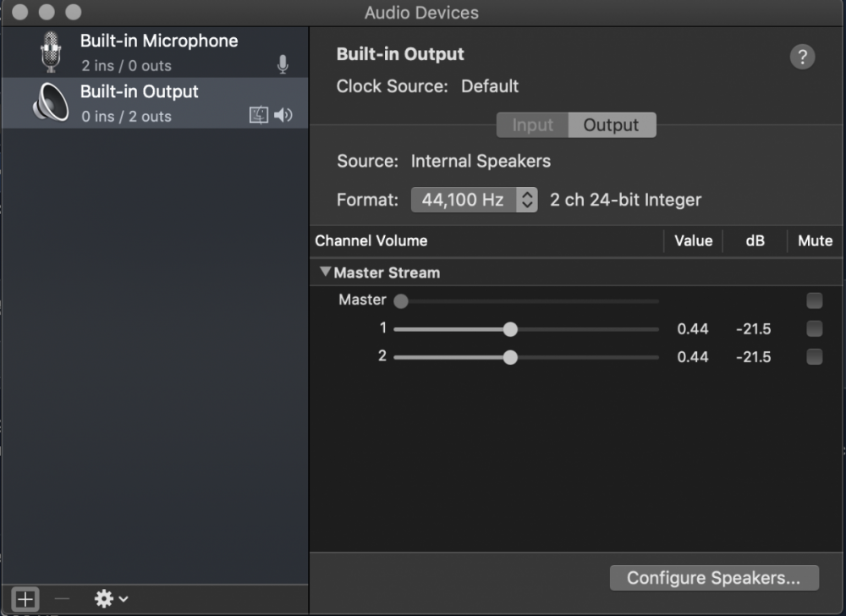The width and height of the screenshot is (846, 616).
Task: Open the 44,100 Hz format dropdown
Action: [475, 201]
